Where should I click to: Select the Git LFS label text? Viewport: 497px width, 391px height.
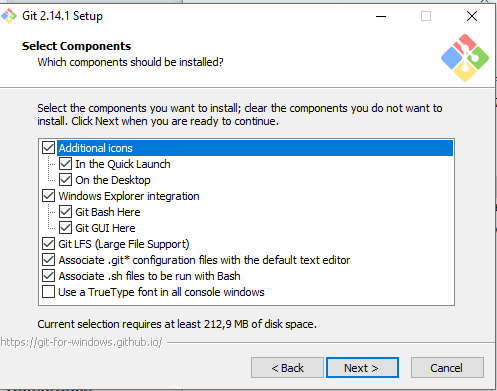click(124, 244)
